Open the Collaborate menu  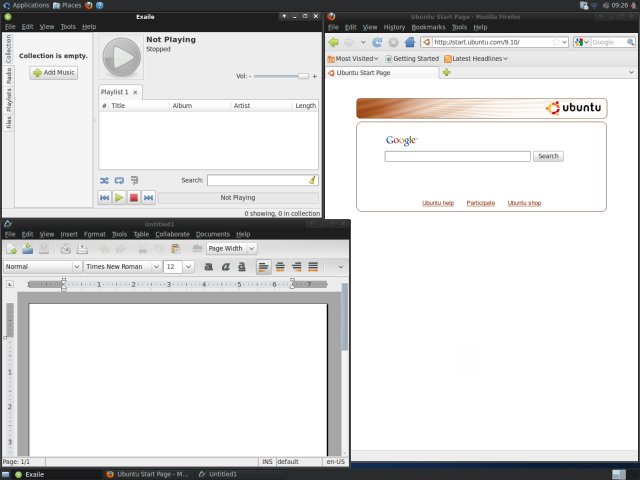coord(172,234)
